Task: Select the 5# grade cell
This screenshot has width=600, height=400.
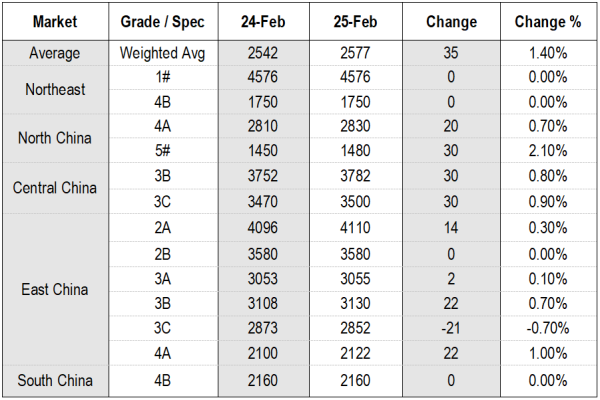Action: (162, 151)
